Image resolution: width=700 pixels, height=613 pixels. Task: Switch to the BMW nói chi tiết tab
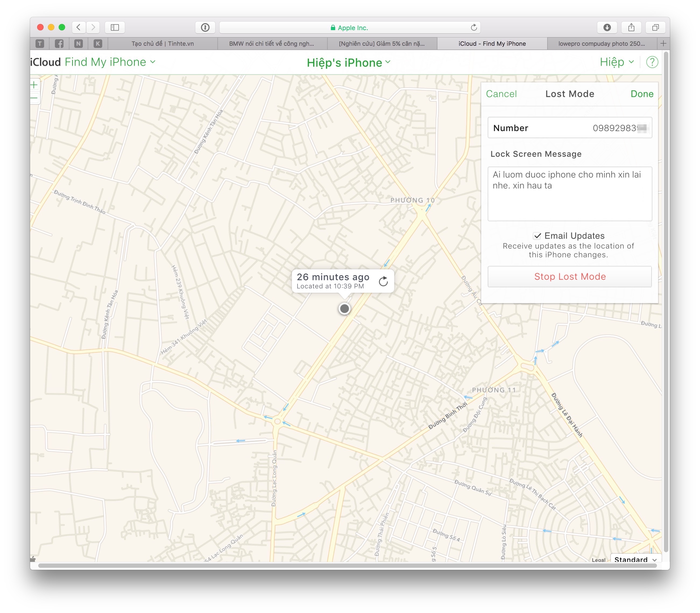coord(272,43)
